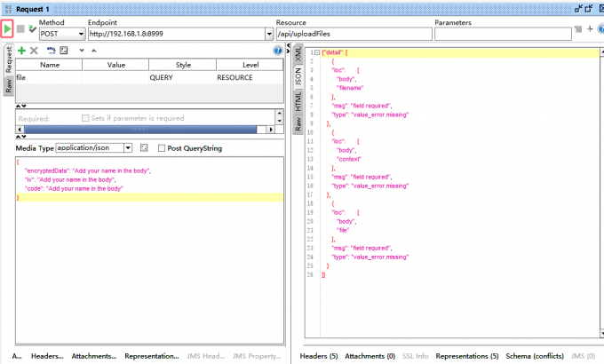The height and width of the screenshot is (364, 604).
Task: Click the Endpoint URL field
Action: [x=176, y=34]
